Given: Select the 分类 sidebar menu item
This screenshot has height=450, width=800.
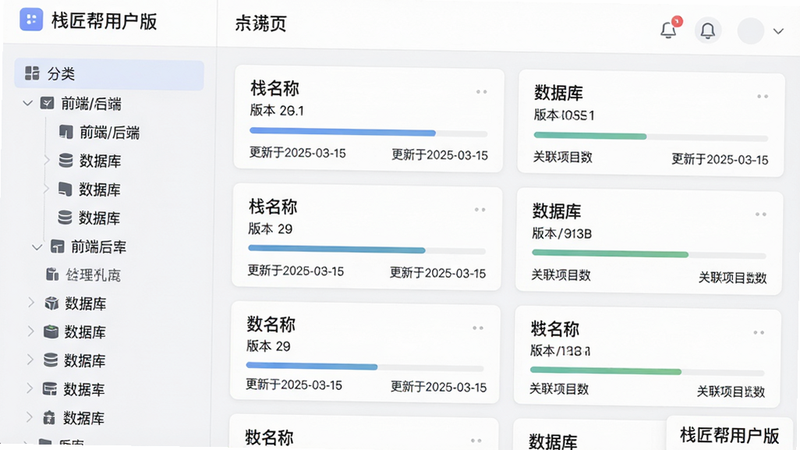Looking at the screenshot, I should click(109, 74).
